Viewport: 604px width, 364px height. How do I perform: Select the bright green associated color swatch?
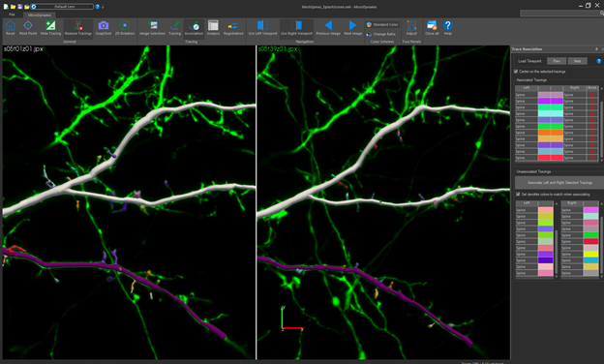[x=551, y=127]
